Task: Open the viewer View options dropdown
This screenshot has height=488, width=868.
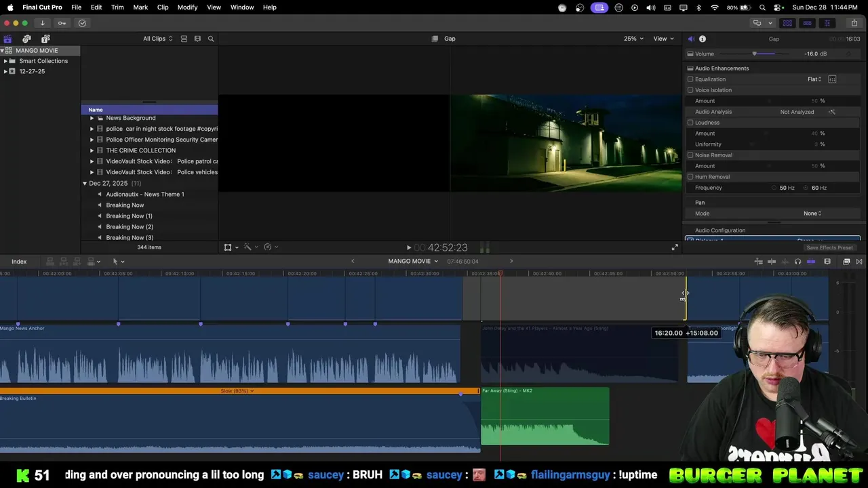Action: pos(663,39)
